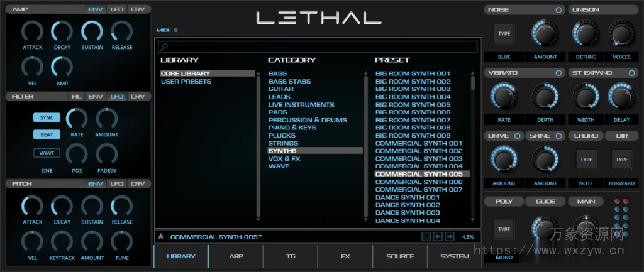
Task: Select the PLUCKS category
Action: point(282,136)
